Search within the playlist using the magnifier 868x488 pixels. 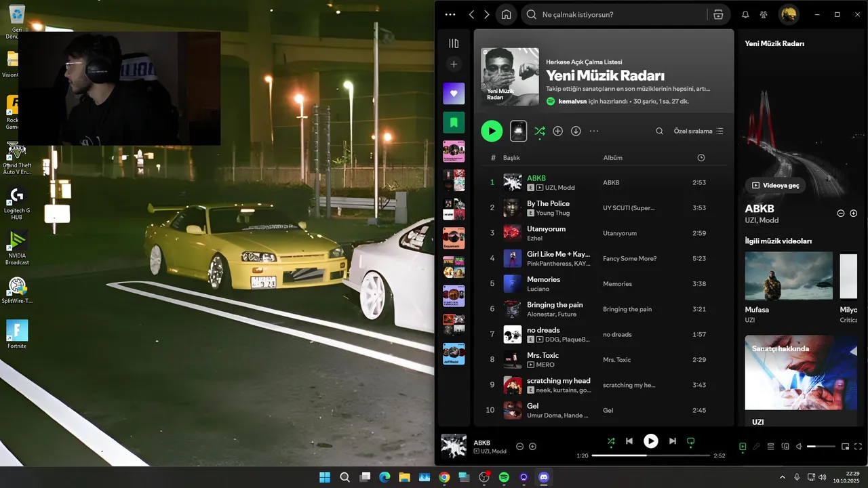tap(659, 131)
